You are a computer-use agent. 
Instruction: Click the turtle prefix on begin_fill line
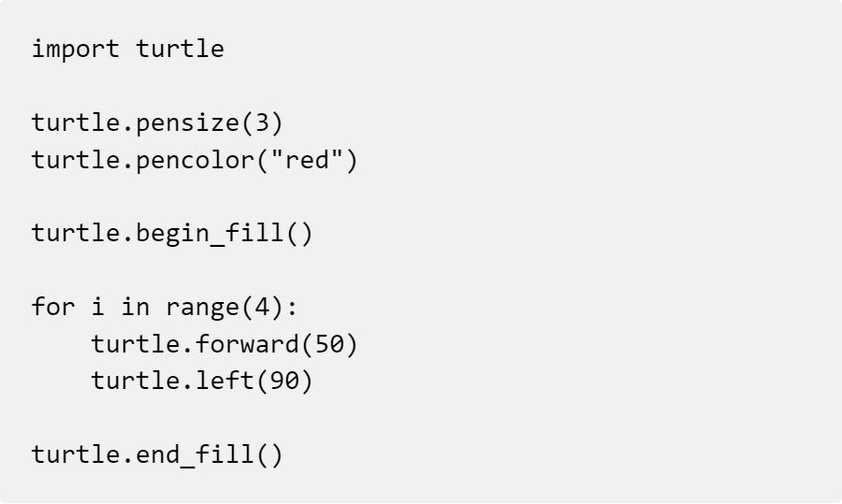coord(75,234)
